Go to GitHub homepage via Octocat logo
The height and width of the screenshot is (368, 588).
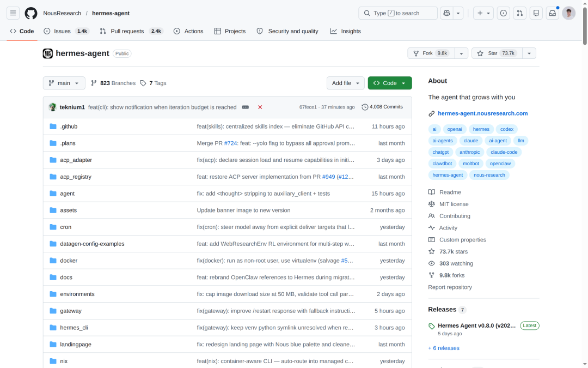pyautogui.click(x=31, y=13)
